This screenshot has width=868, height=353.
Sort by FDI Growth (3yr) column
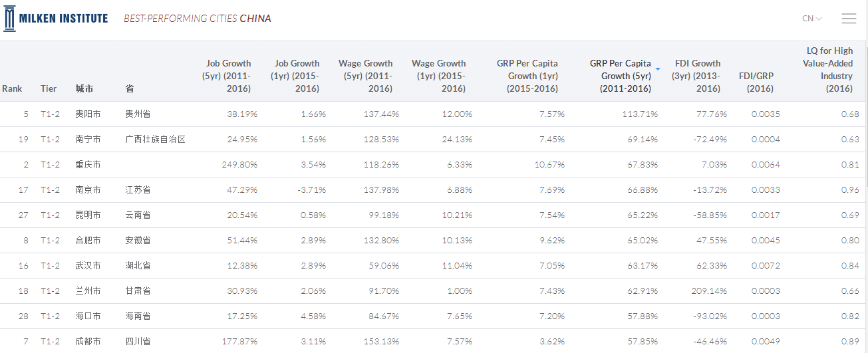tap(697, 76)
